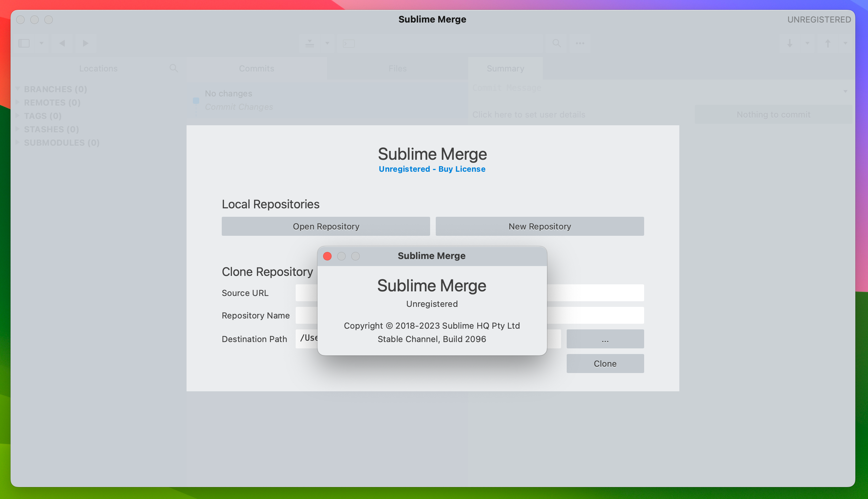Click the overflow menu icon (three dots)
Screen dimensions: 868x499
point(578,42)
